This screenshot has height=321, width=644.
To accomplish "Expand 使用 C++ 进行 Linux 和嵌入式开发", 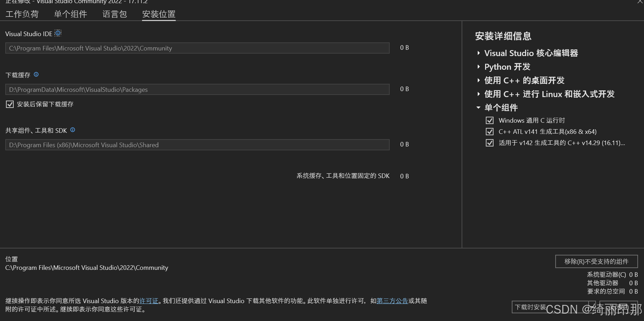I will coord(478,94).
